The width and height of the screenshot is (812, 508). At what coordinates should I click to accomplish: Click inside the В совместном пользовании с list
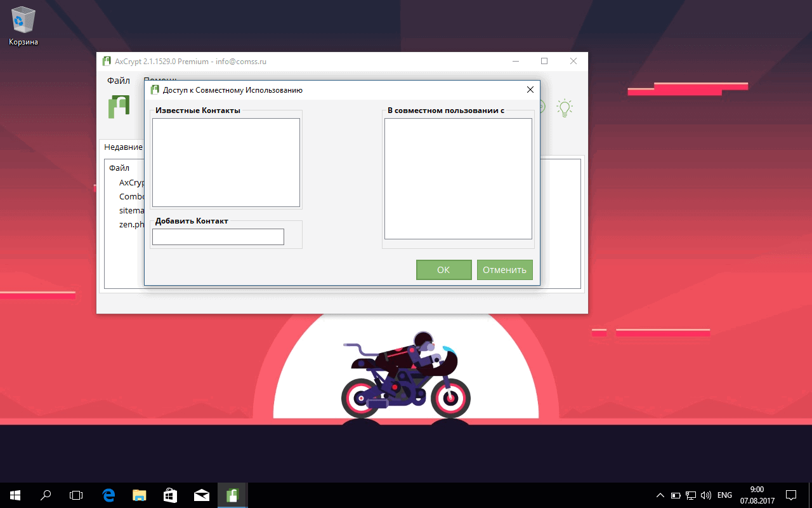point(458,178)
